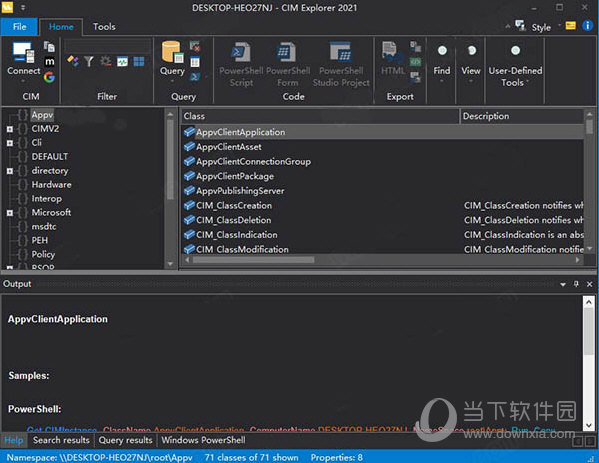
Task: Sort by the Class column header
Action: [x=320, y=116]
